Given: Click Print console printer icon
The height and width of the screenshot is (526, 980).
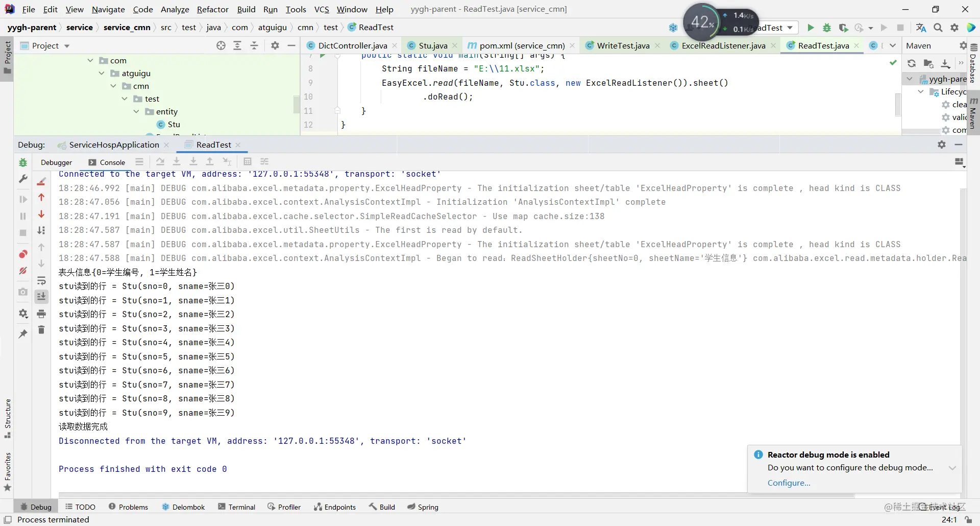Looking at the screenshot, I should [41, 314].
